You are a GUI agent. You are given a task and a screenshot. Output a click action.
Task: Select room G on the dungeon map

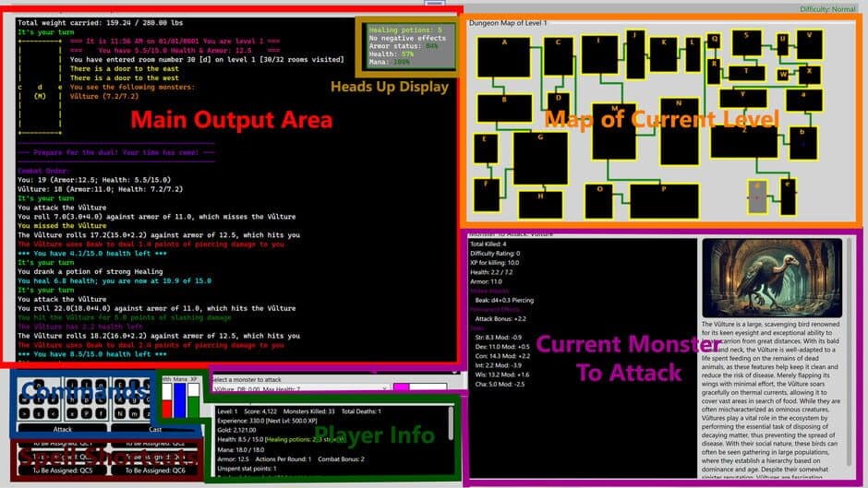click(x=540, y=158)
